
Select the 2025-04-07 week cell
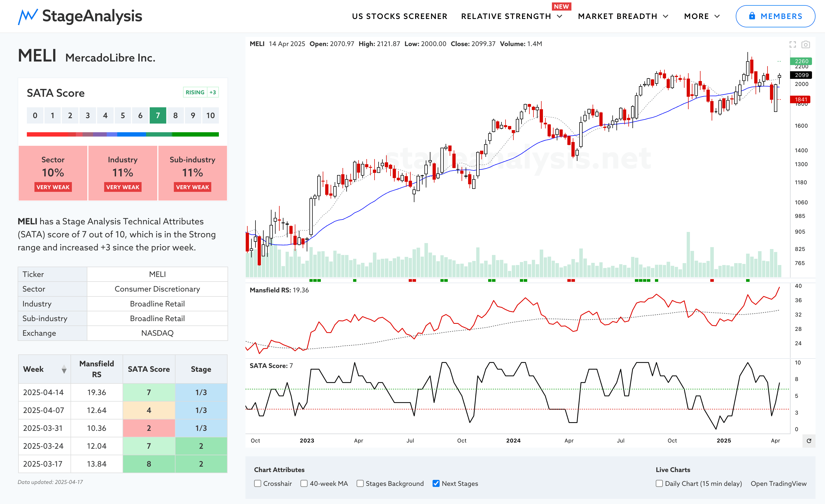[44, 410]
